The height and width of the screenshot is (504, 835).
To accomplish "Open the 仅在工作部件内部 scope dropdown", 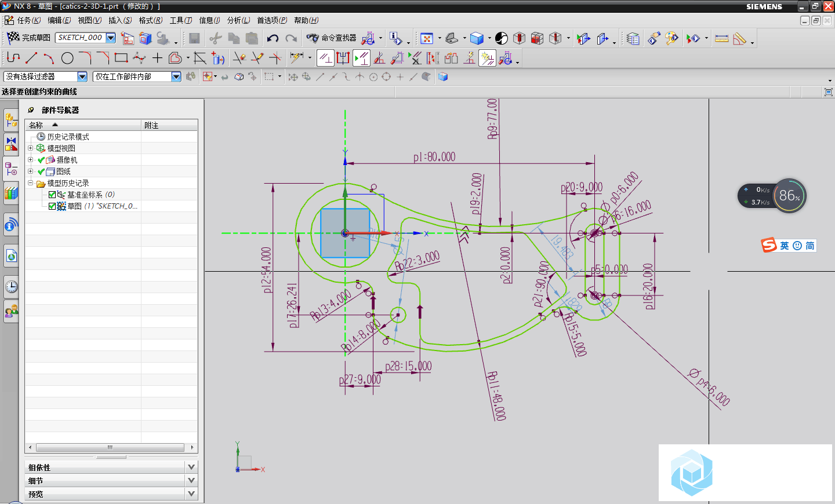I will click(x=176, y=76).
